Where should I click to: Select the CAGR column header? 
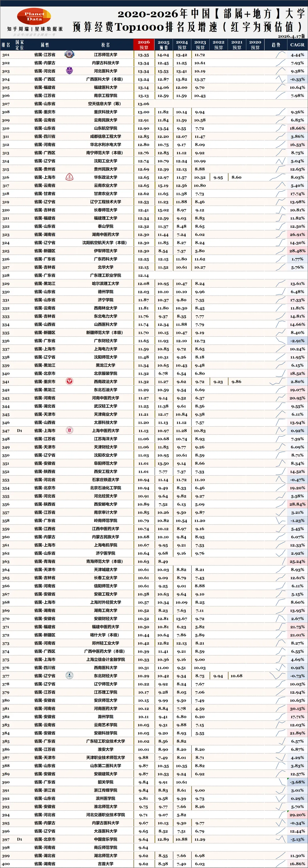coord(297,45)
